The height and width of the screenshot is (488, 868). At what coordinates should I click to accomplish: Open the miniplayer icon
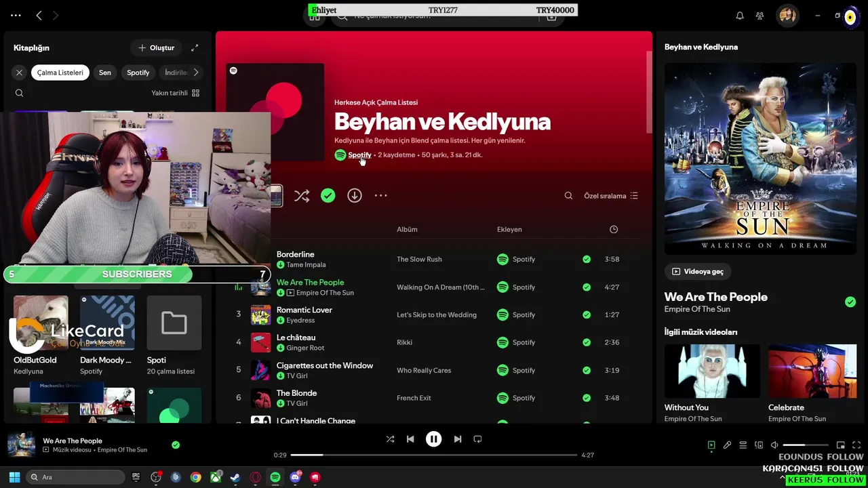[x=841, y=445]
